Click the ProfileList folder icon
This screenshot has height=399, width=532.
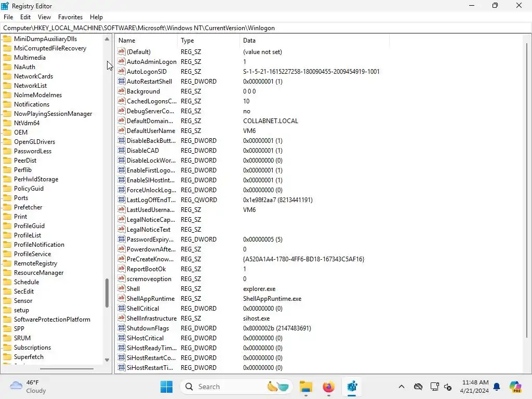(x=7, y=235)
